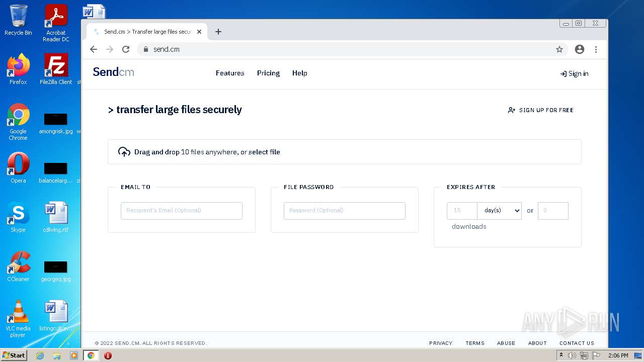The image size is (644, 362).
Task: Open the Help page
Action: 300,73
